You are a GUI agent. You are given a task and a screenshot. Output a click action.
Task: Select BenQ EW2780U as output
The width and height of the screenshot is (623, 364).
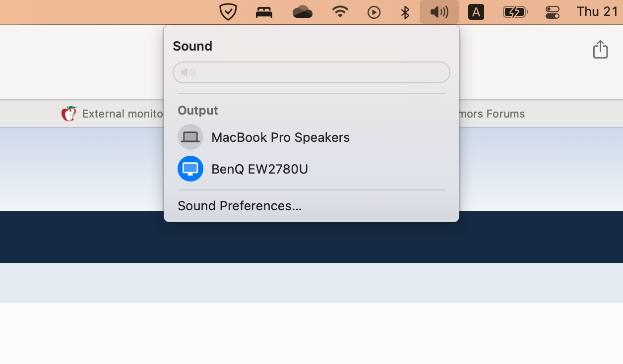point(311,169)
